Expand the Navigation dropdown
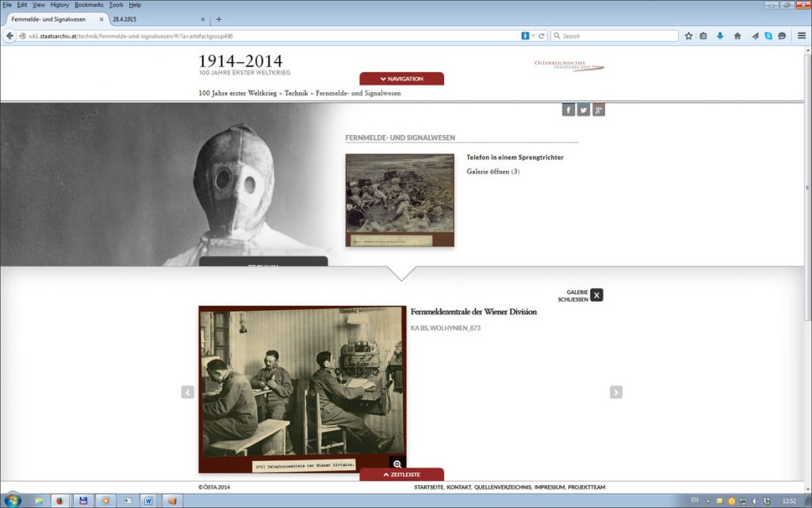812x508 pixels. [401, 79]
